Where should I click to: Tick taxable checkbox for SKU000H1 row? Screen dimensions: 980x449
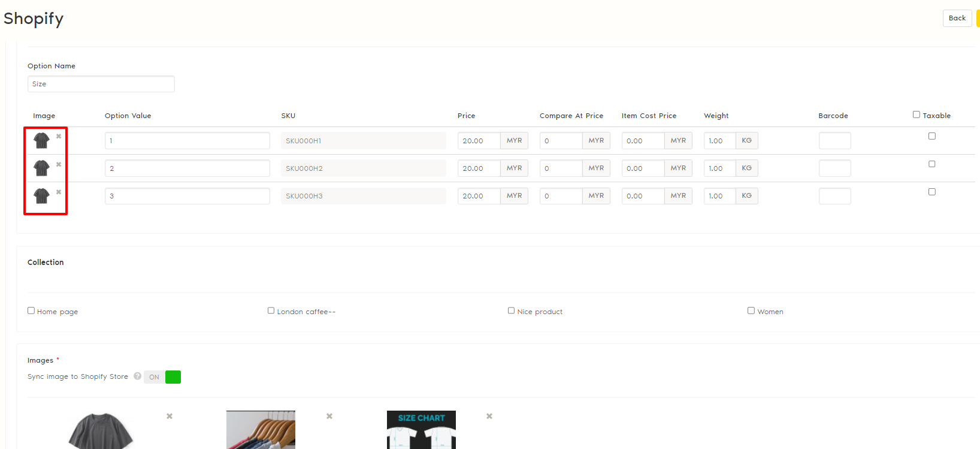tap(932, 136)
